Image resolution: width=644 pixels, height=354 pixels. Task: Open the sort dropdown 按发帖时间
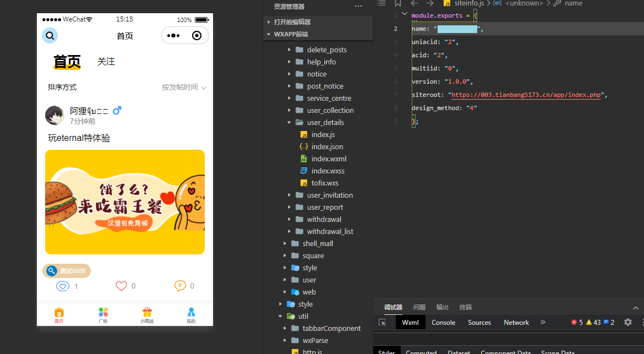coord(184,87)
